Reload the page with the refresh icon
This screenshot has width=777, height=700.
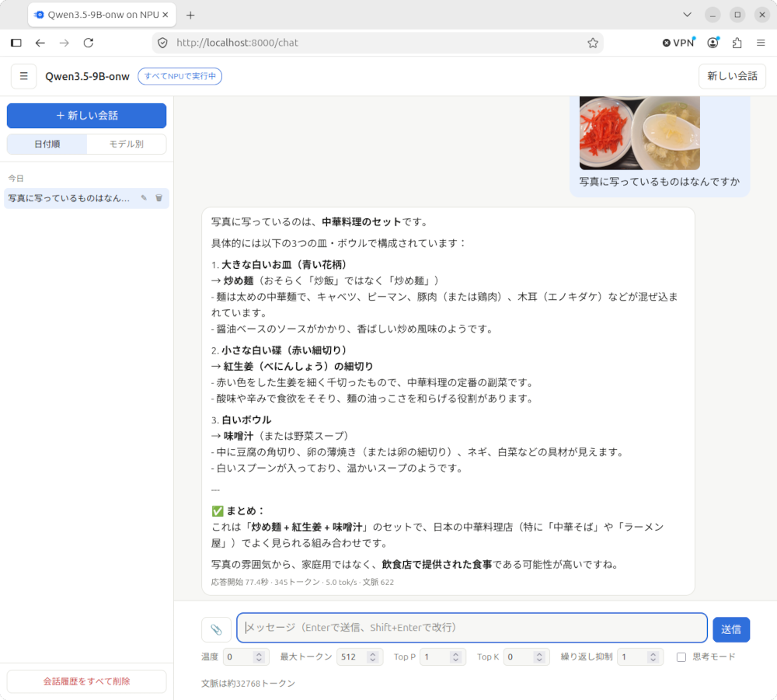point(89,43)
